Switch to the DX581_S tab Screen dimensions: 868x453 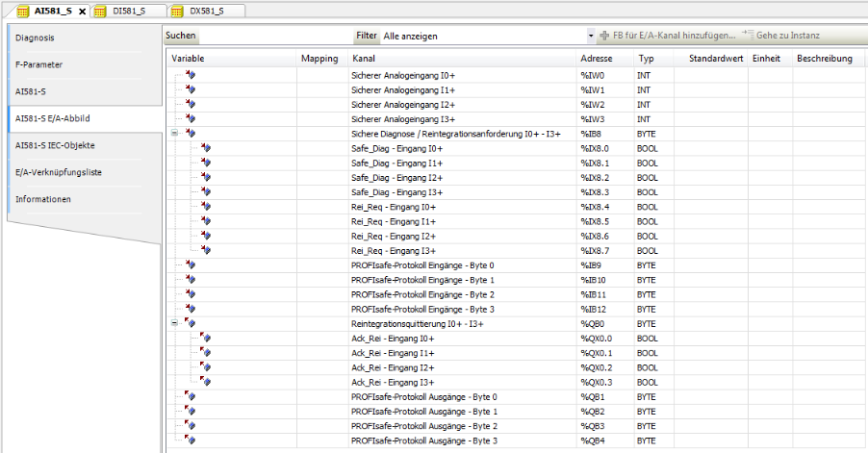pyautogui.click(x=207, y=11)
